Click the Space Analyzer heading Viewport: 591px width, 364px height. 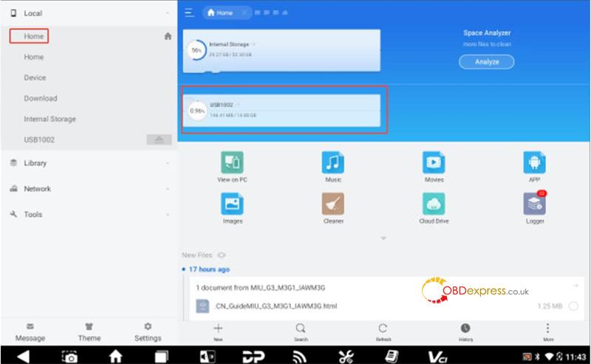point(487,32)
